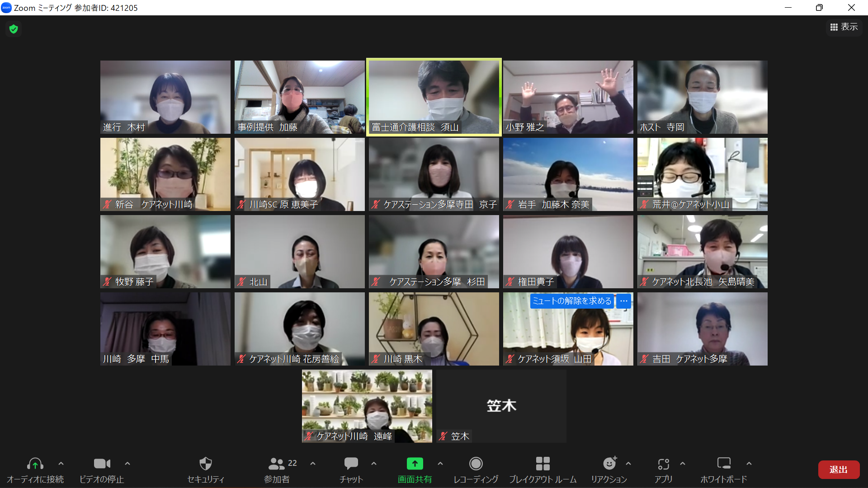The height and width of the screenshot is (488, 868).
Task: Open the 表示 view layout button
Action: (x=844, y=27)
